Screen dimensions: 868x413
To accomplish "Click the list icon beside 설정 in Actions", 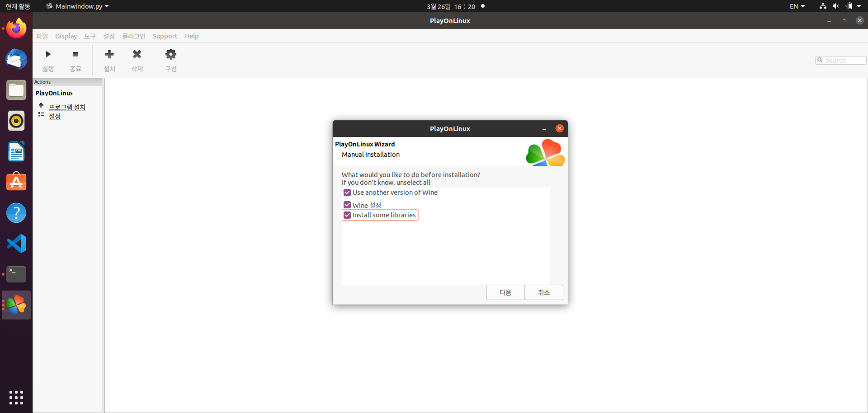I will [x=41, y=114].
